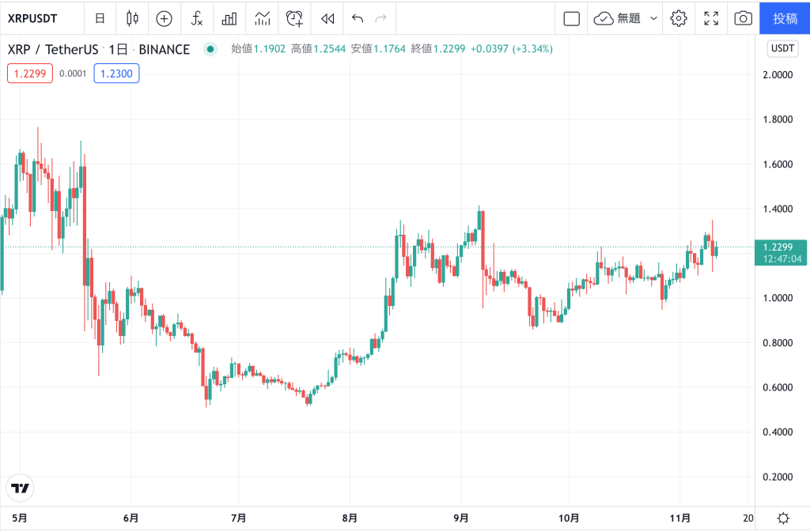
Task: Open the indicators (fx) menu
Action: coord(197,18)
